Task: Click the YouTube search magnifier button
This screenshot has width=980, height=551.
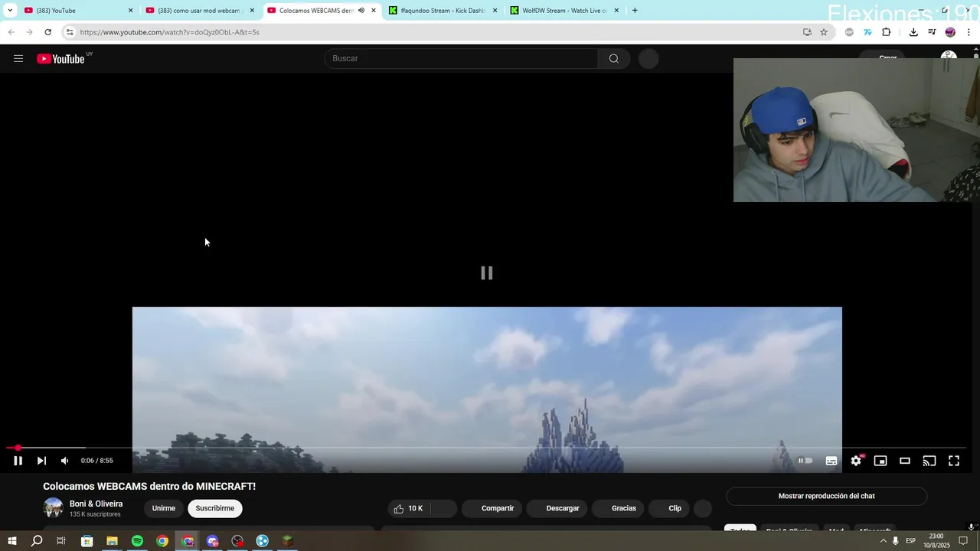Action: coord(614,59)
